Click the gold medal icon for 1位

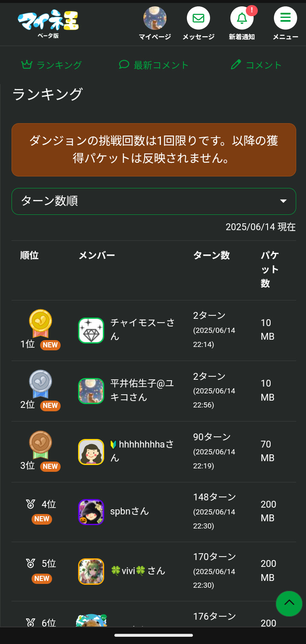[x=41, y=323]
